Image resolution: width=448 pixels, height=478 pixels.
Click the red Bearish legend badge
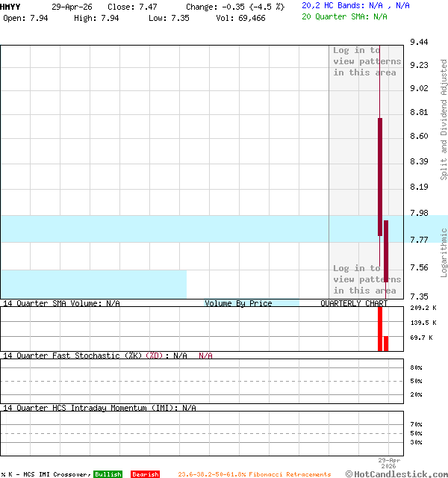coord(145,474)
